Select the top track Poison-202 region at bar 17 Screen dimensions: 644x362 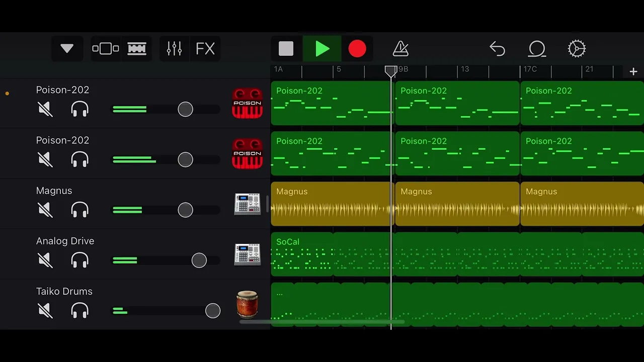pyautogui.click(x=582, y=103)
